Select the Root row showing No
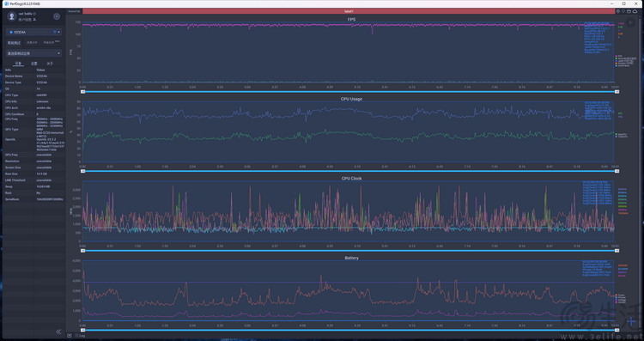This screenshot has height=341, width=644. coord(34,193)
